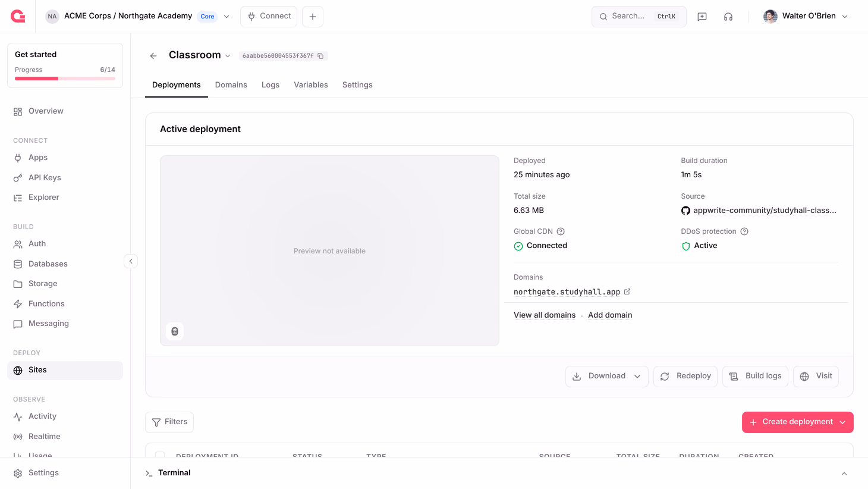Open Functions in the sidebar

click(x=65, y=304)
